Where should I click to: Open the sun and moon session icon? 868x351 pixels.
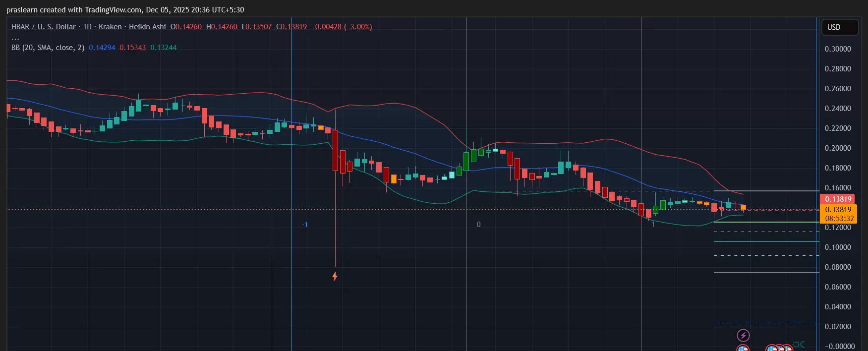click(799, 344)
